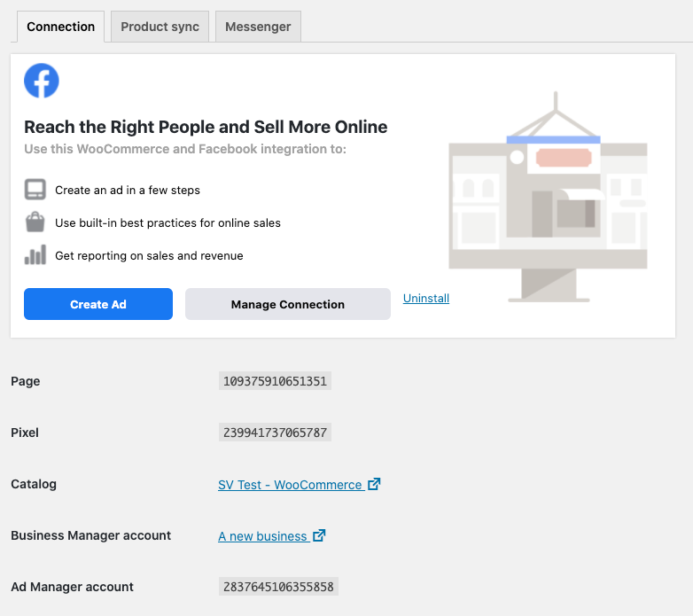Select the Page ID 109375910651351
Image resolution: width=693 pixels, height=616 pixels.
point(275,381)
